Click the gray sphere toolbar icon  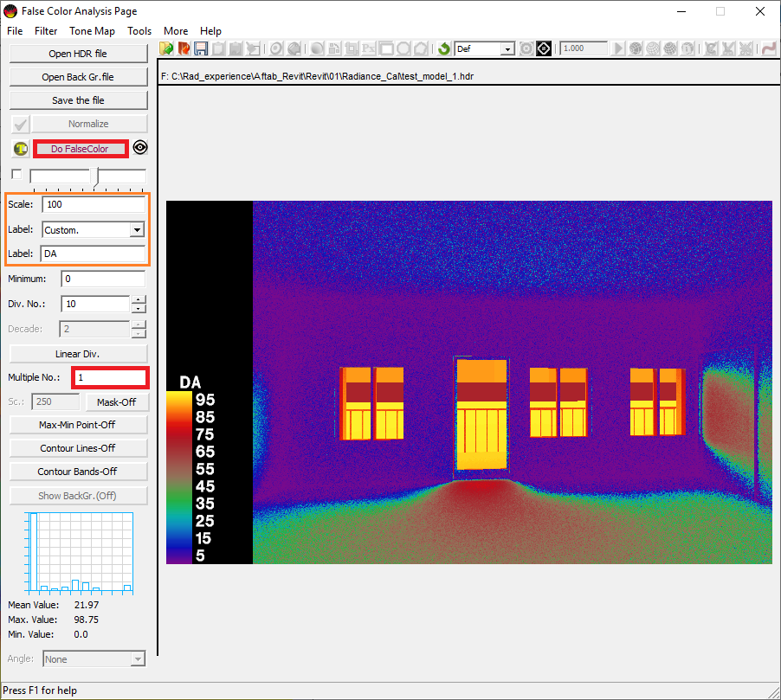[x=317, y=48]
